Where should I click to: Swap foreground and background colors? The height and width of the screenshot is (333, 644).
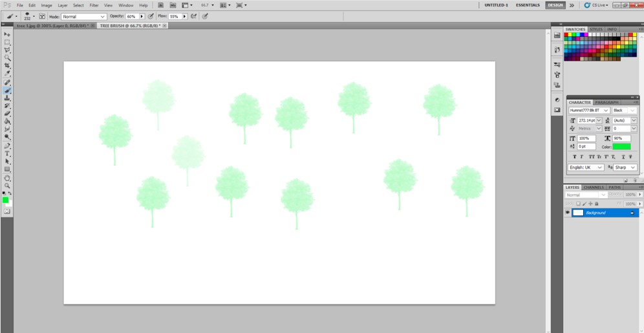(10, 193)
